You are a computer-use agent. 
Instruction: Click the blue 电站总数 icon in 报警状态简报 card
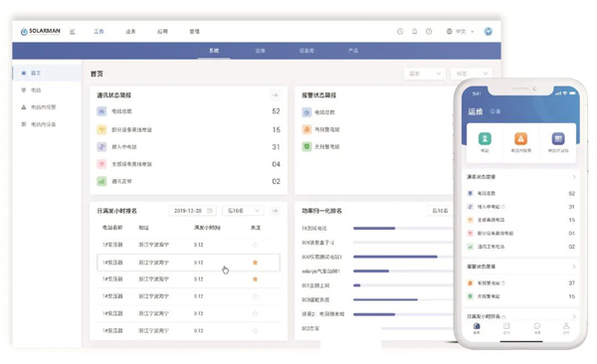(306, 112)
